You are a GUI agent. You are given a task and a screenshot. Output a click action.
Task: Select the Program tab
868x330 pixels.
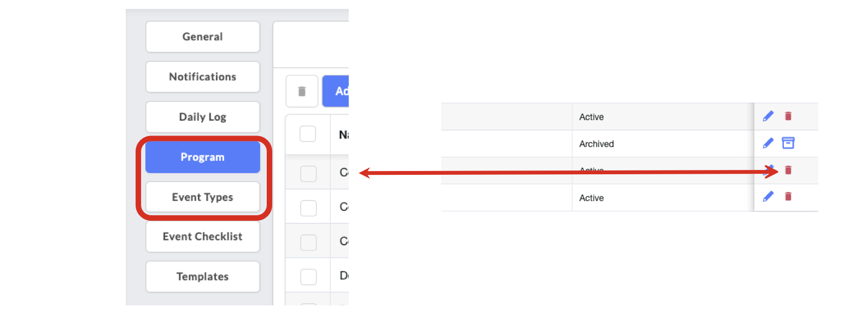[x=202, y=157]
